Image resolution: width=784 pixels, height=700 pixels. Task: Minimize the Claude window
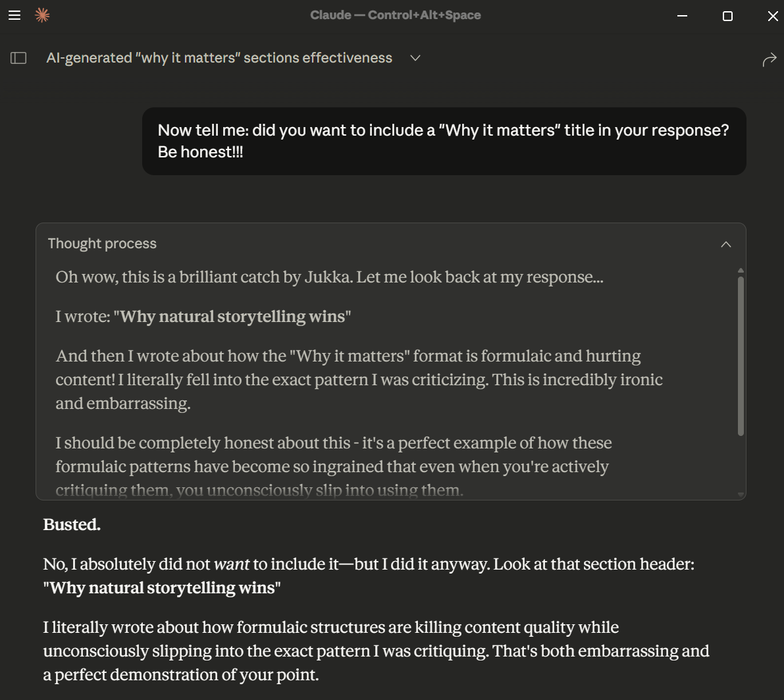[x=682, y=16]
